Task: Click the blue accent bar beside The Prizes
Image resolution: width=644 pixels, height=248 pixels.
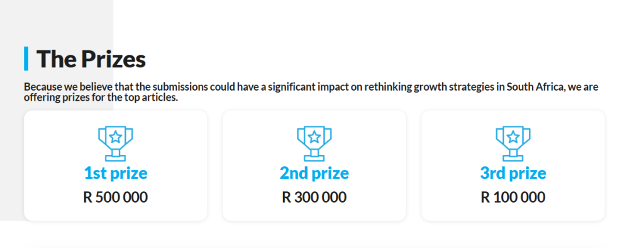Action: pyautogui.click(x=26, y=59)
